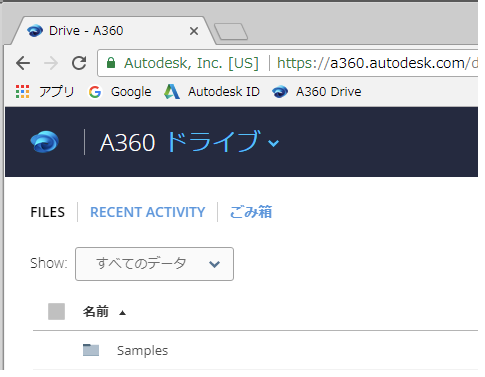Click the browser back arrow
485x377 pixels.
pyautogui.click(x=23, y=63)
